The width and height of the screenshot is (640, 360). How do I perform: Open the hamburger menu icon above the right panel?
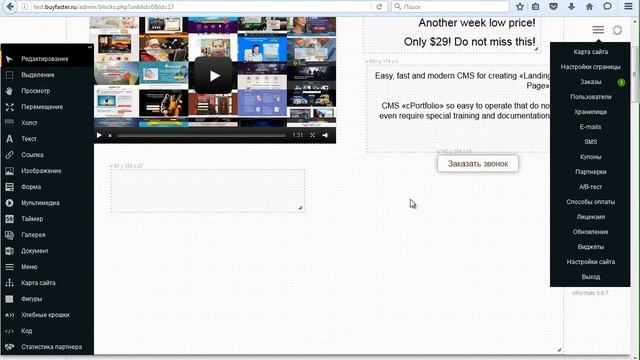(x=598, y=30)
